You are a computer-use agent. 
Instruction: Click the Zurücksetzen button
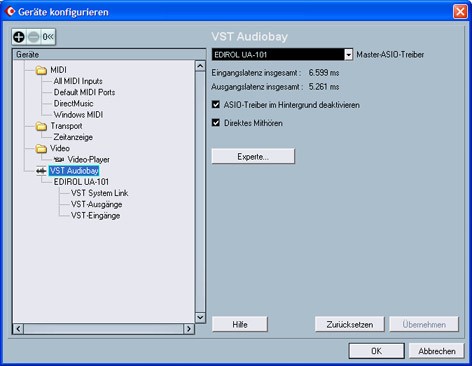[x=350, y=324]
